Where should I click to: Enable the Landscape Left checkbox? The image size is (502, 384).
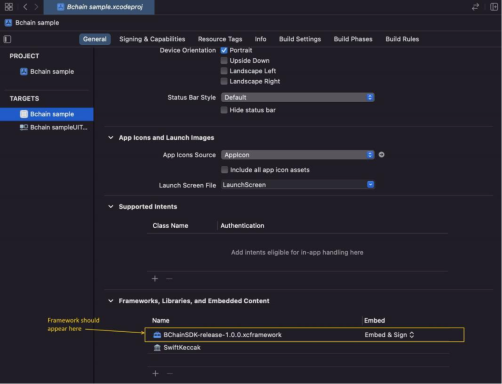point(224,71)
